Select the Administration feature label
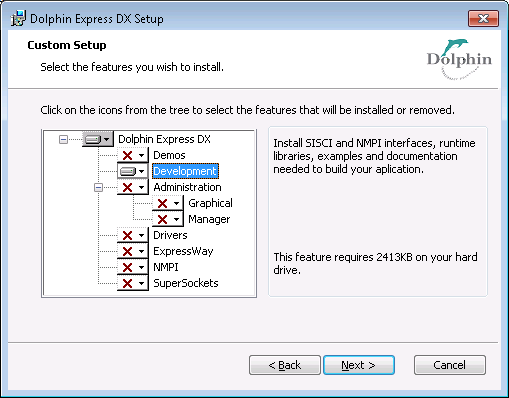 pyautogui.click(x=187, y=187)
